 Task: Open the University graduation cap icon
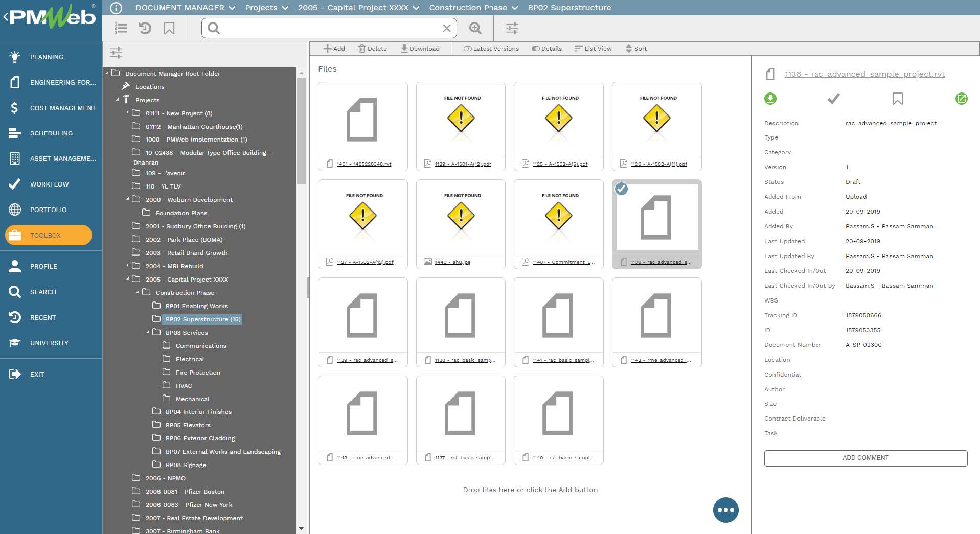coord(15,343)
